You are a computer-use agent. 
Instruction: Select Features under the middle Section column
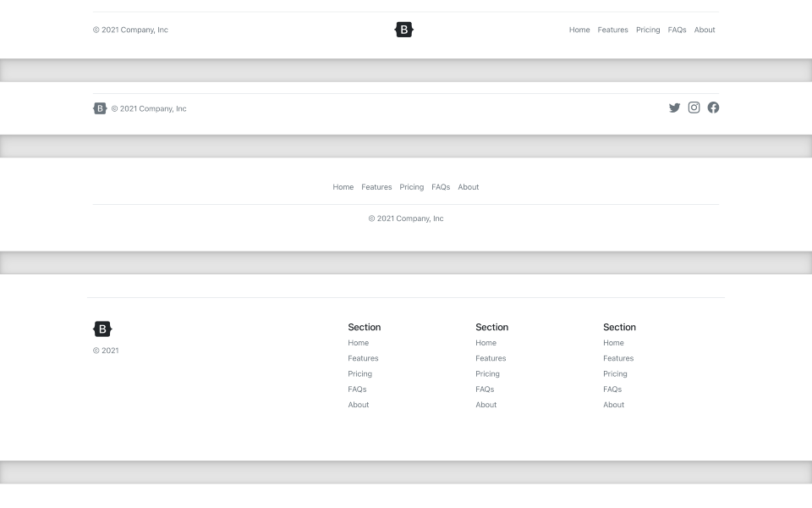coord(491,358)
